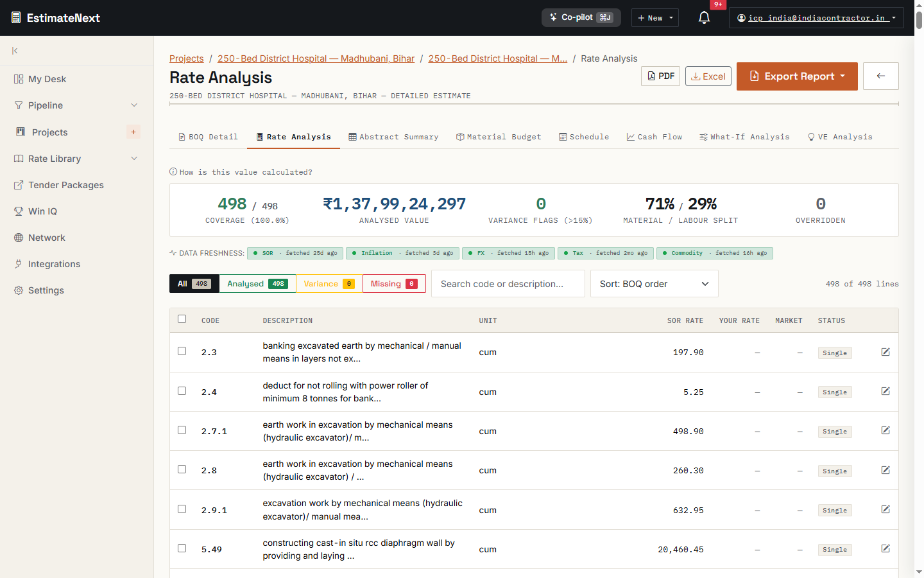Edit rate for row 2.9.1
Image resolution: width=924 pixels, height=578 pixels.
click(886, 509)
